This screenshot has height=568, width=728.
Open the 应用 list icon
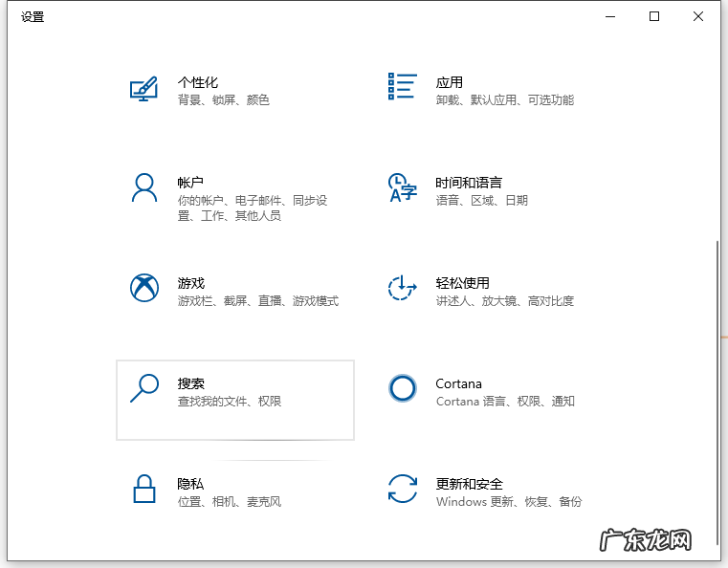[403, 86]
